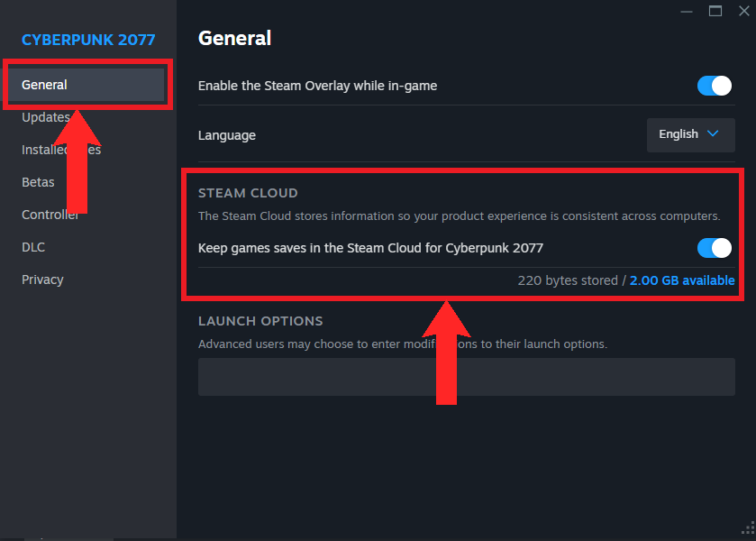Viewport: 756px width, 541px height.
Task: Click the STEAM CLOUD section heading
Action: pyautogui.click(x=248, y=193)
